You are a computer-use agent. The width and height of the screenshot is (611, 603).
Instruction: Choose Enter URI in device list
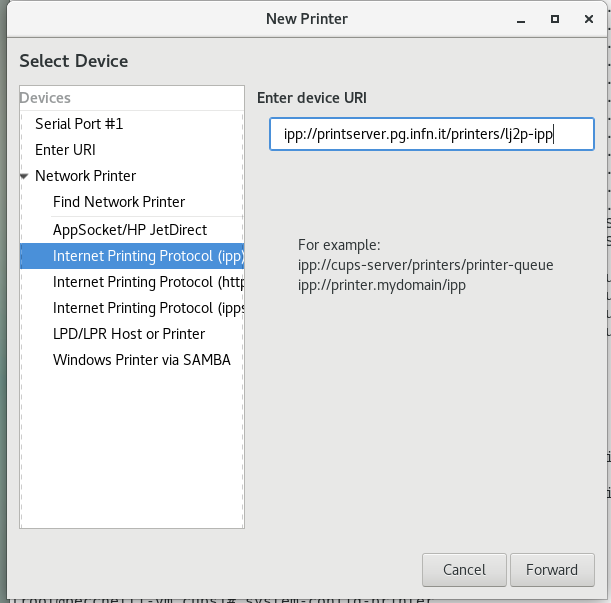(132, 150)
